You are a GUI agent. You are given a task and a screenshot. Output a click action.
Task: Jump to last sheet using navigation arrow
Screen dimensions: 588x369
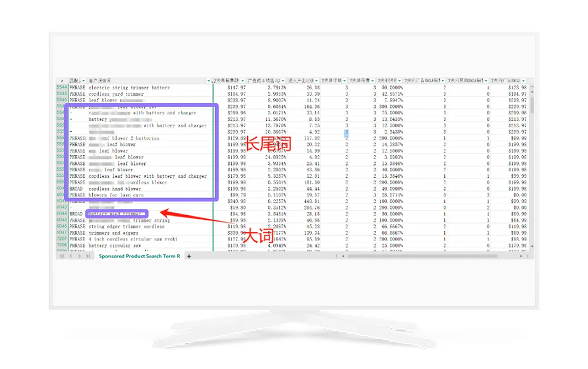pyautogui.click(x=88, y=256)
